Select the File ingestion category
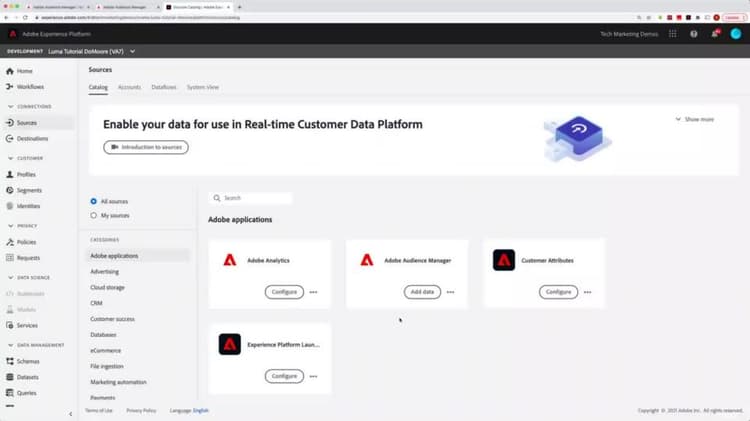750x421 pixels. tap(107, 366)
